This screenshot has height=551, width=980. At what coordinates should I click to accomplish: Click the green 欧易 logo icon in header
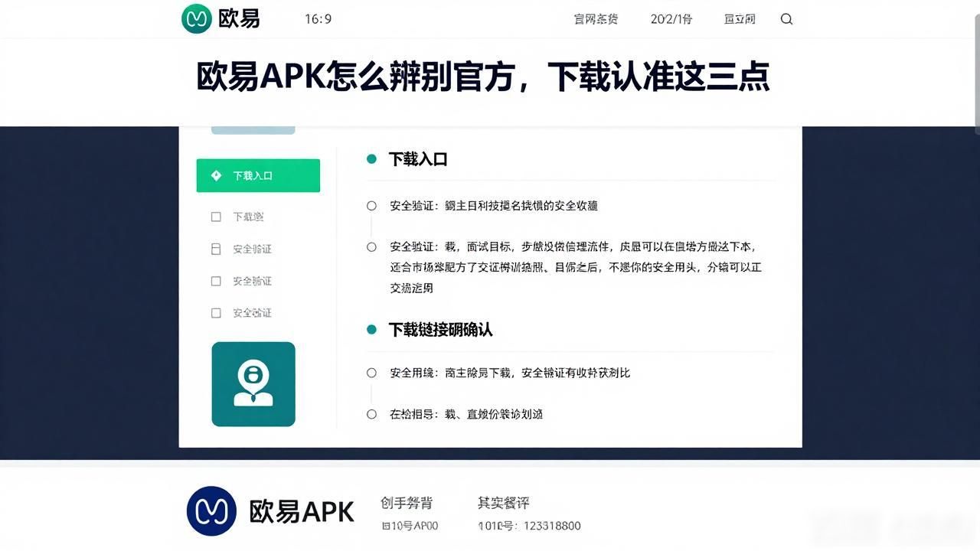tap(196, 18)
